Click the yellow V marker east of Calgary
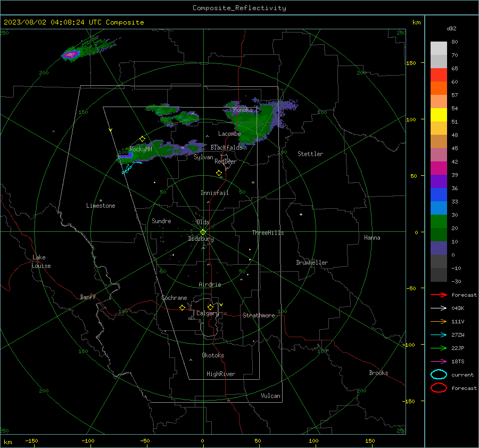This screenshot has height=448, width=479. click(x=221, y=305)
